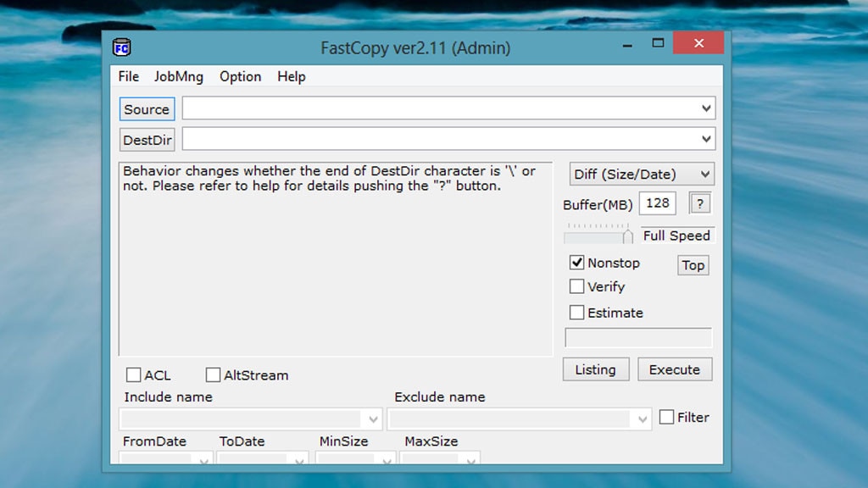This screenshot has height=488, width=868.
Task: Click the Full Speed slider handle
Action: point(628,236)
